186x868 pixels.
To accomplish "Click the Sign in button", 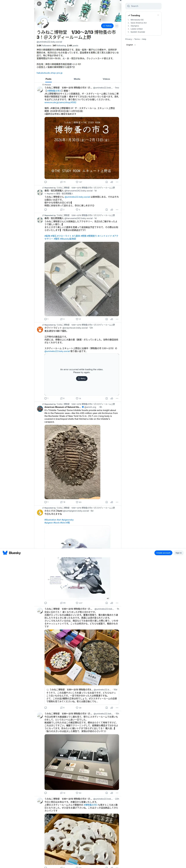I will tap(178, 553).
